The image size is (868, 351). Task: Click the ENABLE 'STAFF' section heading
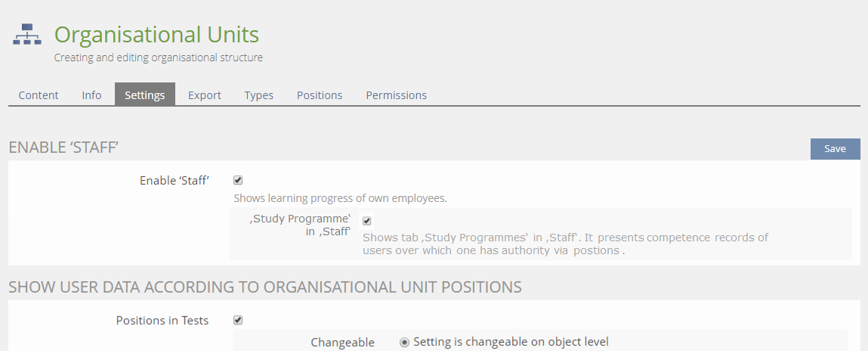point(63,148)
